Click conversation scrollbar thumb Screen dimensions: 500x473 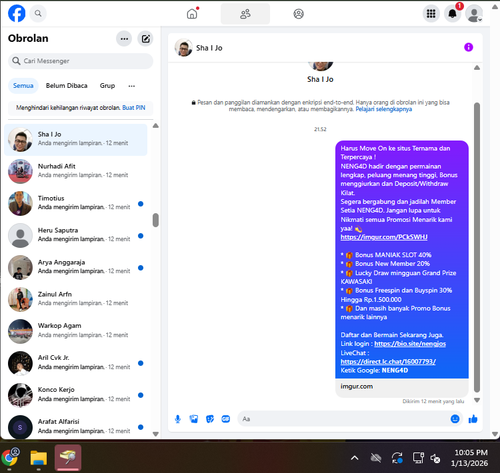point(477,247)
